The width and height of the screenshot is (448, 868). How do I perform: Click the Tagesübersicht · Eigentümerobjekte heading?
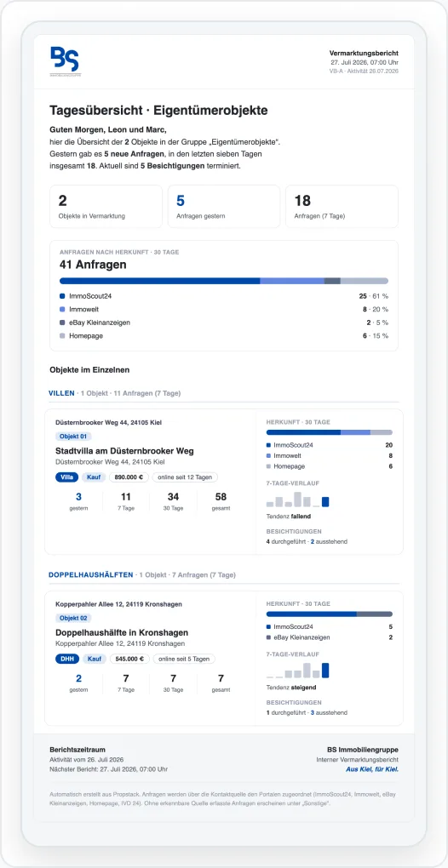[158, 111]
